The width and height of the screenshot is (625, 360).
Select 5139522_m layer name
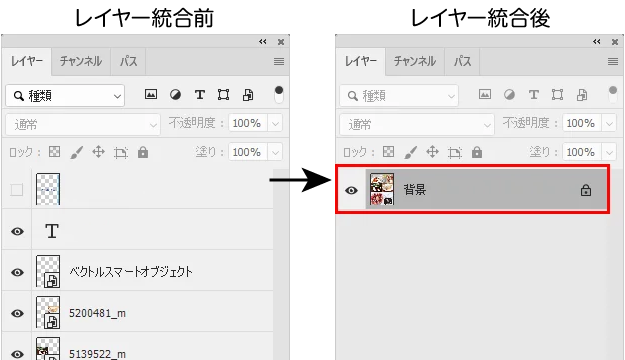97,354
